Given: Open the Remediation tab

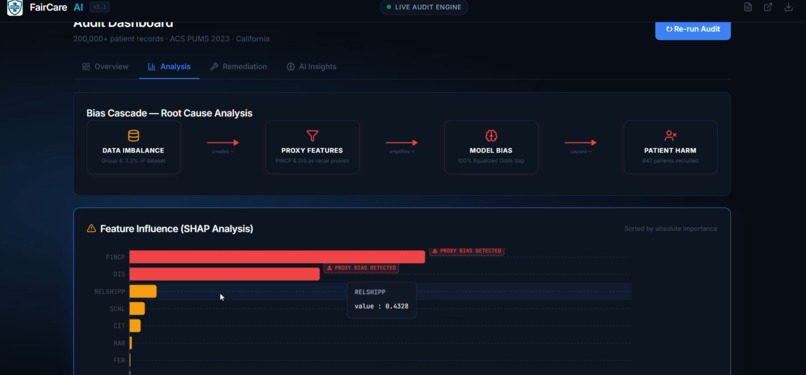Looking at the screenshot, I should 239,67.
